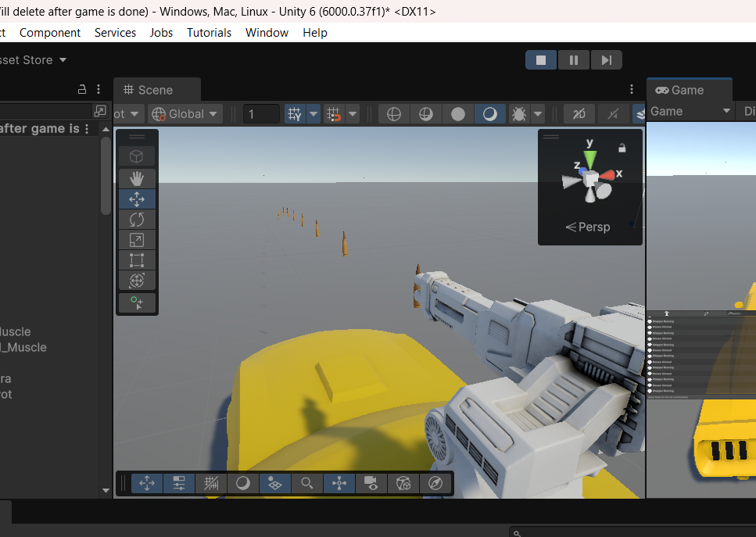Click the cube tool context icon above the Hand tool
Image resolution: width=756 pixels, height=537 pixels.
(137, 156)
